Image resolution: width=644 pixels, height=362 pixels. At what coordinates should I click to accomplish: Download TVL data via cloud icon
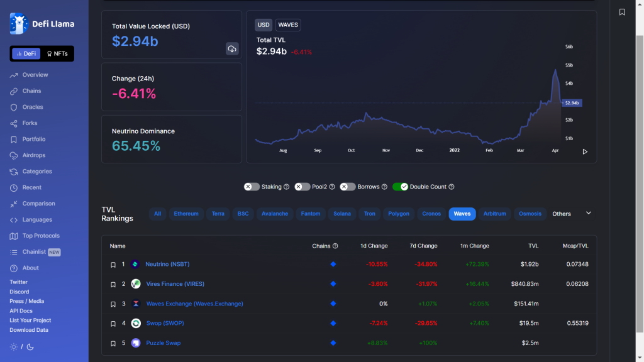232,49
